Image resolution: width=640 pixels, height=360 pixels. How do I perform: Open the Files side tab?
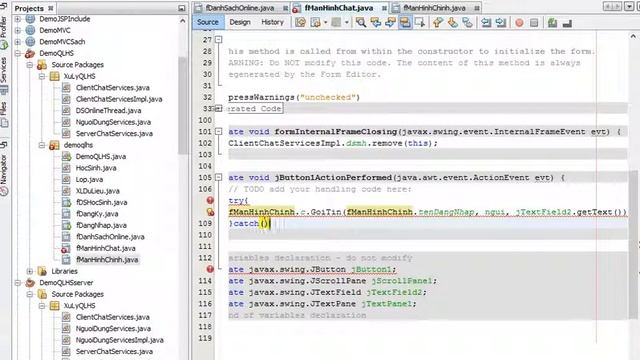coord(4,113)
